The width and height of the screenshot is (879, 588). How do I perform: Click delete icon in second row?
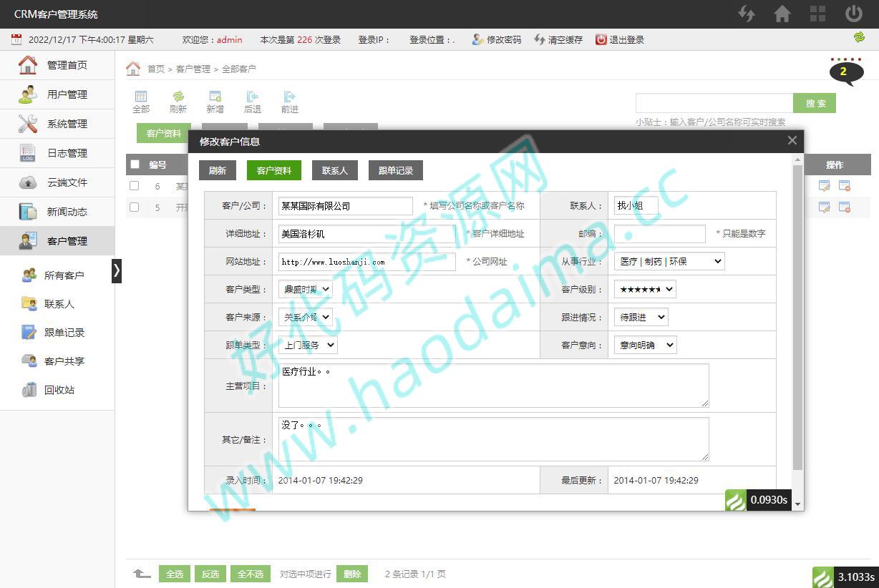pos(845,207)
